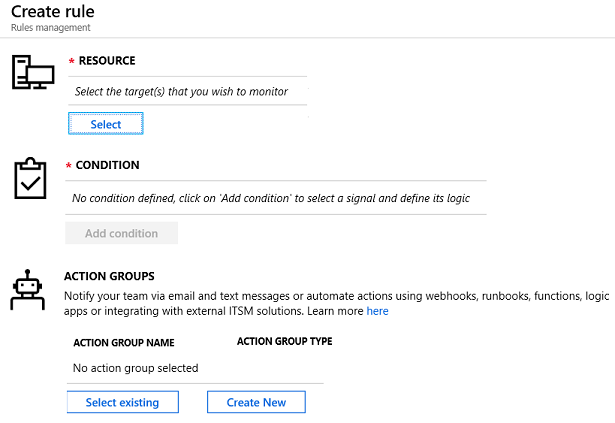Click Select to choose a resource
The width and height of the screenshot is (615, 423).
tap(106, 124)
